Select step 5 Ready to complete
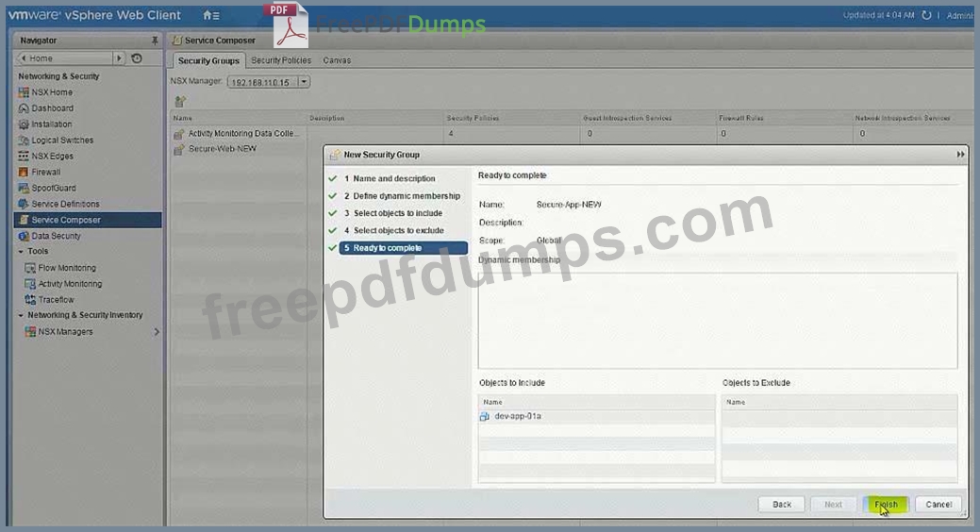 (403, 248)
